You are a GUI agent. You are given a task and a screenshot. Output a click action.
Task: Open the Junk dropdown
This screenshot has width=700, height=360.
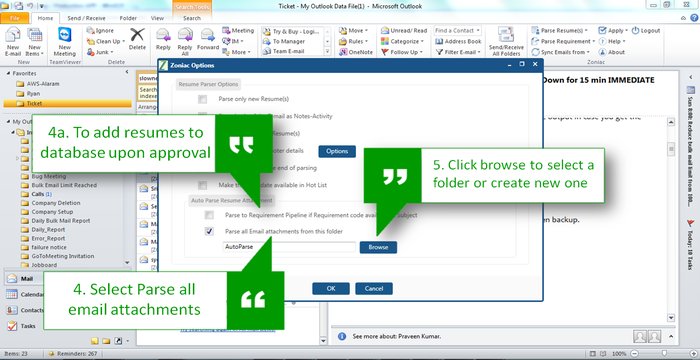[x=100, y=52]
